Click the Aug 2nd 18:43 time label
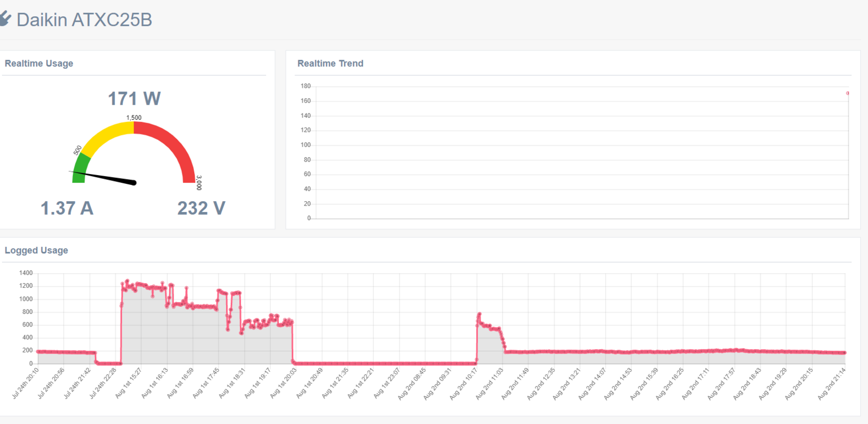 (x=748, y=384)
